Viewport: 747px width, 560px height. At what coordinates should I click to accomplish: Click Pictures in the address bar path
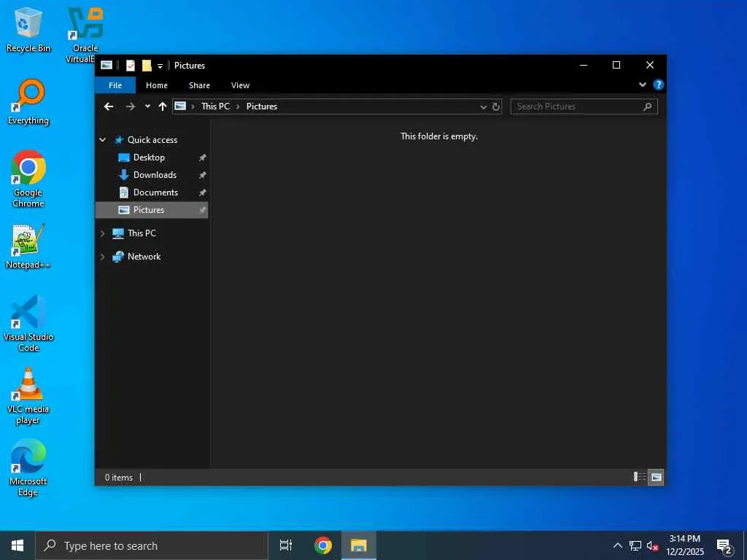pyautogui.click(x=262, y=106)
